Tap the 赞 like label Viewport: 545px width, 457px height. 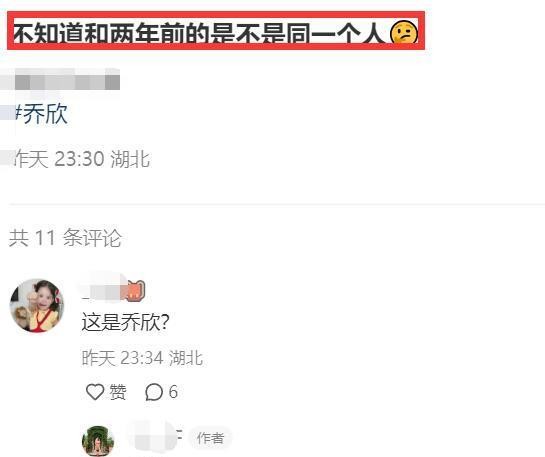click(117, 392)
